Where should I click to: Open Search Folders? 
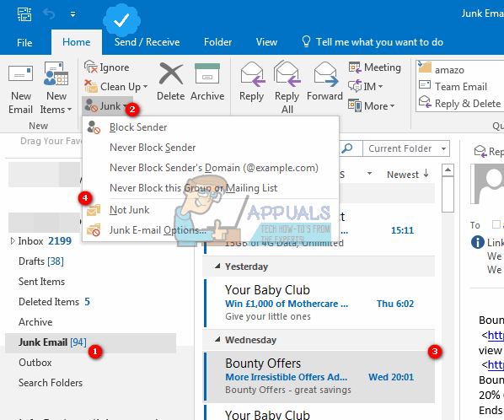51,383
